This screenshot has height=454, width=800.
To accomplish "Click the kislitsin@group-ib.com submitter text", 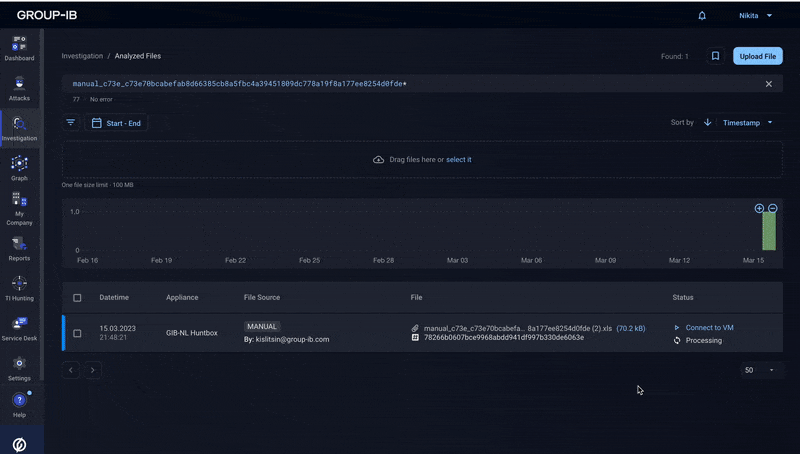I will coord(292,339).
